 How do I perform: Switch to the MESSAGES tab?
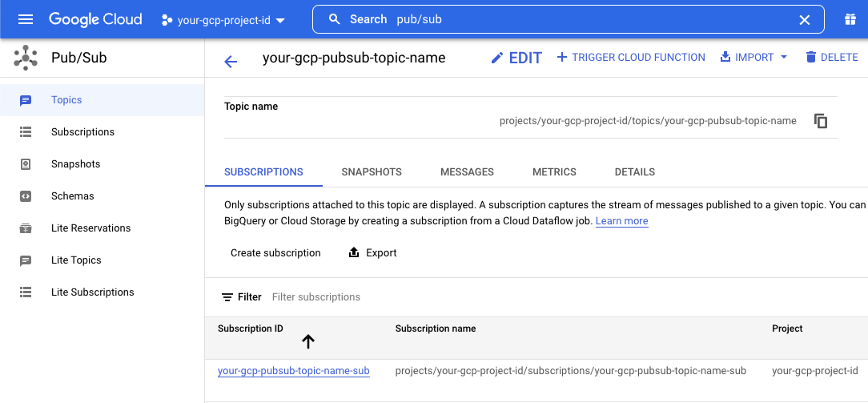(x=467, y=172)
